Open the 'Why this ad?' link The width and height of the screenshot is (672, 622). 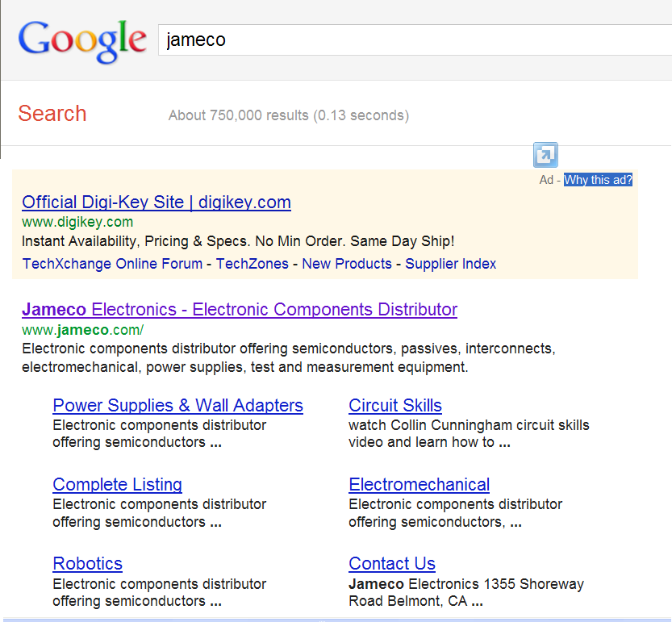tap(598, 180)
